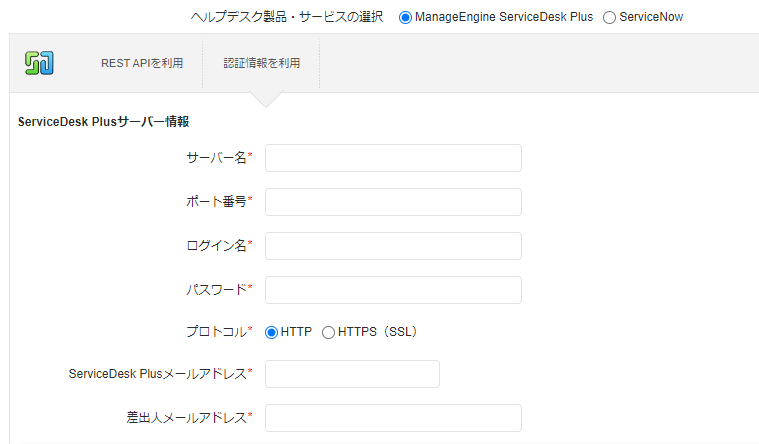Viewport: 759px width, 444px height.
Task: Choose HTTPS（SSL） protocol radio button
Action: coord(328,332)
